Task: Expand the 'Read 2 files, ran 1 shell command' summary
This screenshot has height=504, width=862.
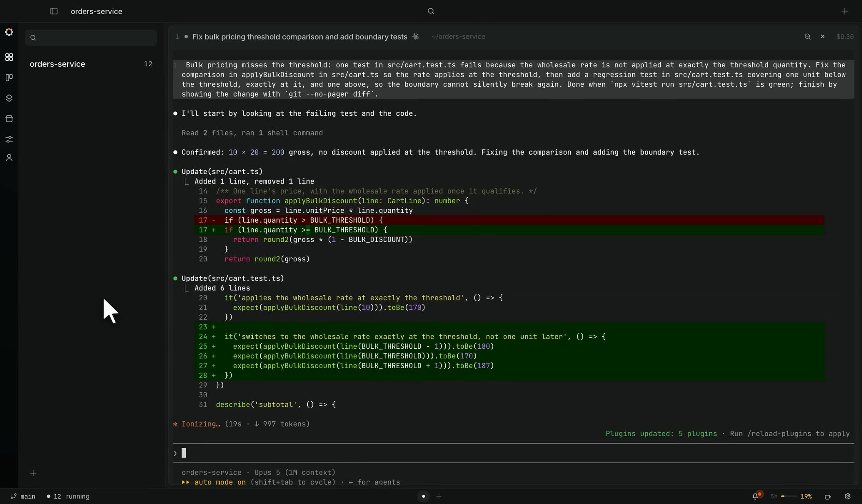Action: pos(252,133)
